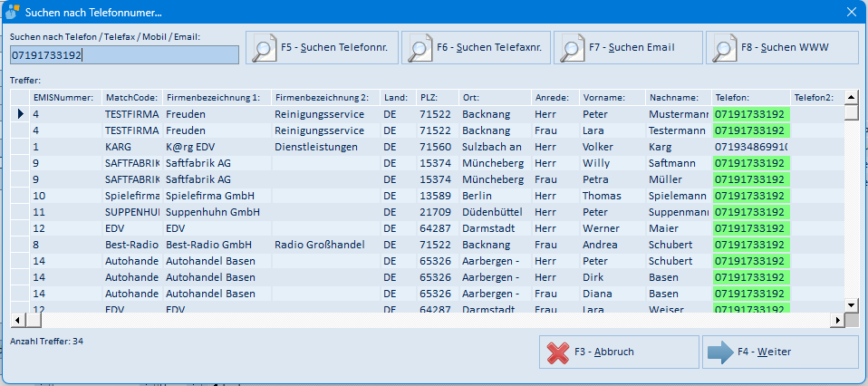Click the Anzahl Treffer: 34 status text

pyautogui.click(x=46, y=341)
